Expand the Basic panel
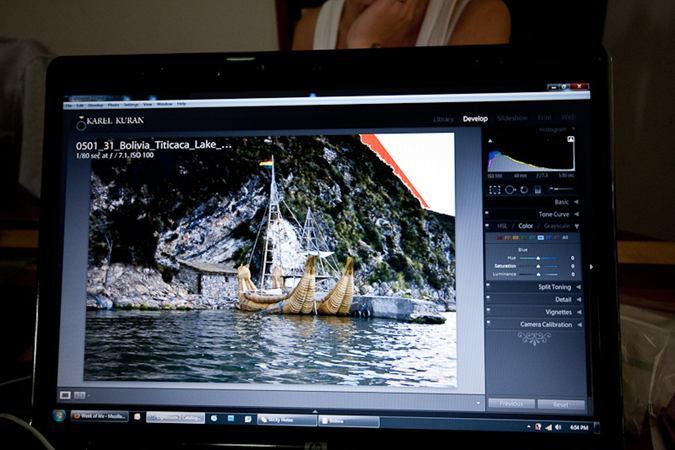 [x=576, y=202]
